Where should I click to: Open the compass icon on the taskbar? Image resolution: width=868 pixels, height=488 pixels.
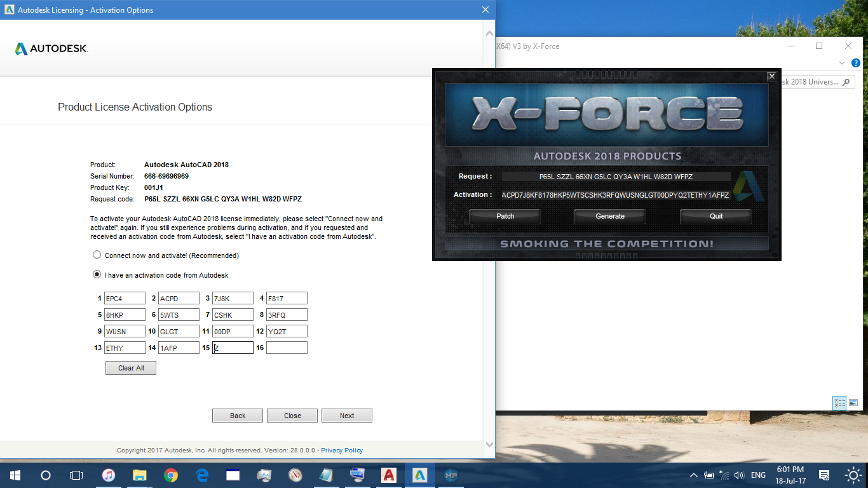295,475
